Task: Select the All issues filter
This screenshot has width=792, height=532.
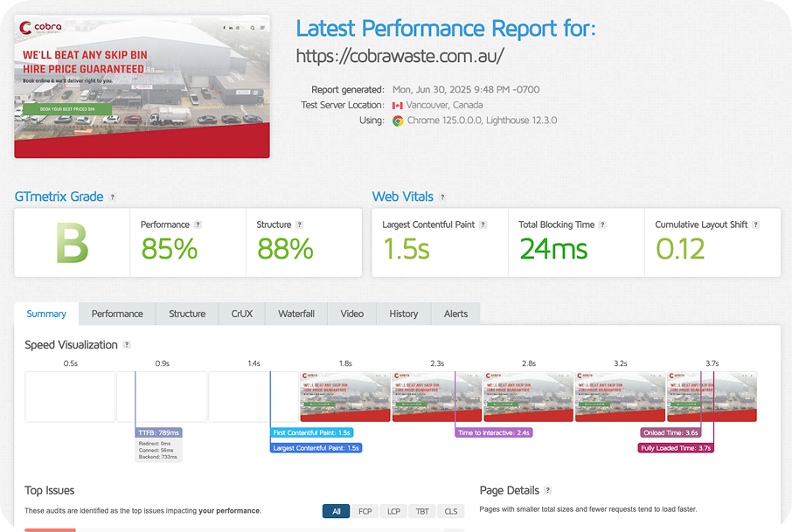Action: (336, 511)
